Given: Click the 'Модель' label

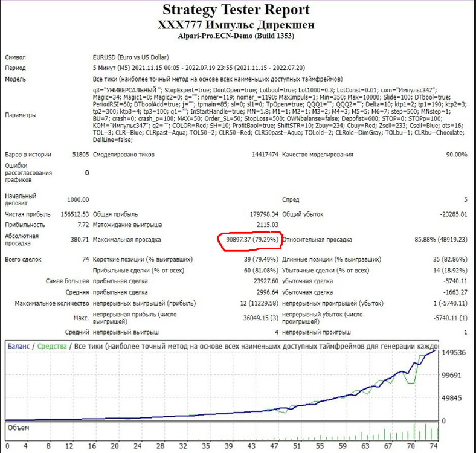Looking at the screenshot, I should click(x=15, y=79).
